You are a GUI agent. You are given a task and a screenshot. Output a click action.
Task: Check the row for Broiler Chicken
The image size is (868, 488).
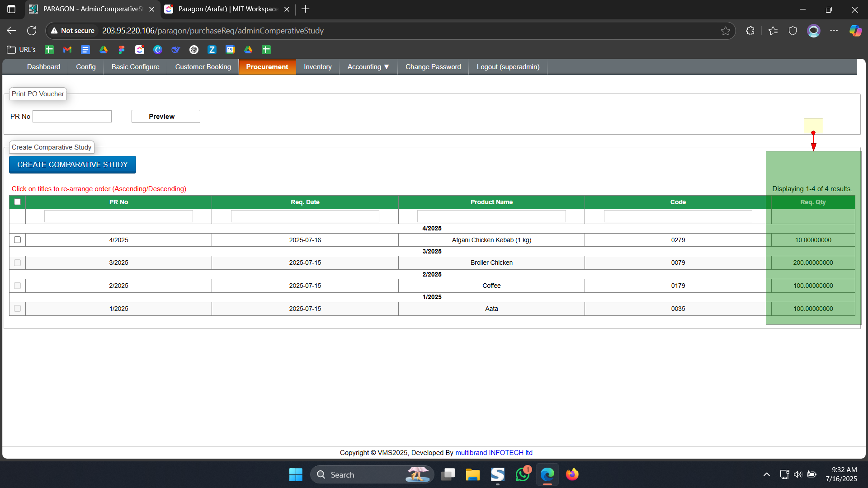(x=17, y=263)
